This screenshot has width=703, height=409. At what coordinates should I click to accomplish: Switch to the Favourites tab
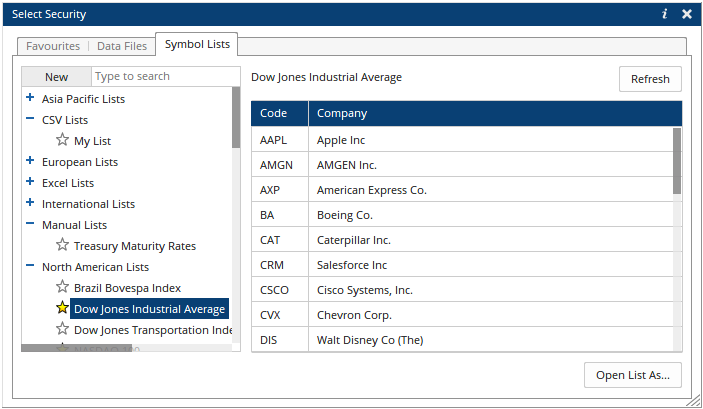point(53,46)
